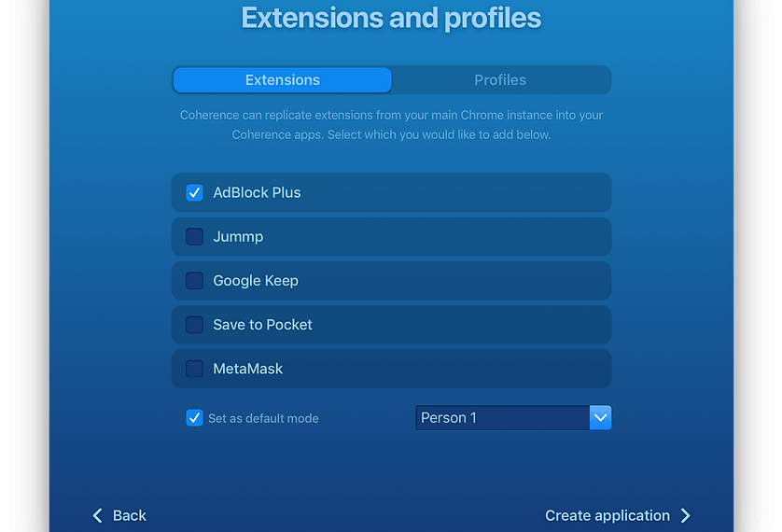Click the MetaMask extension label
This screenshot has height=532, width=782.
pyautogui.click(x=247, y=369)
